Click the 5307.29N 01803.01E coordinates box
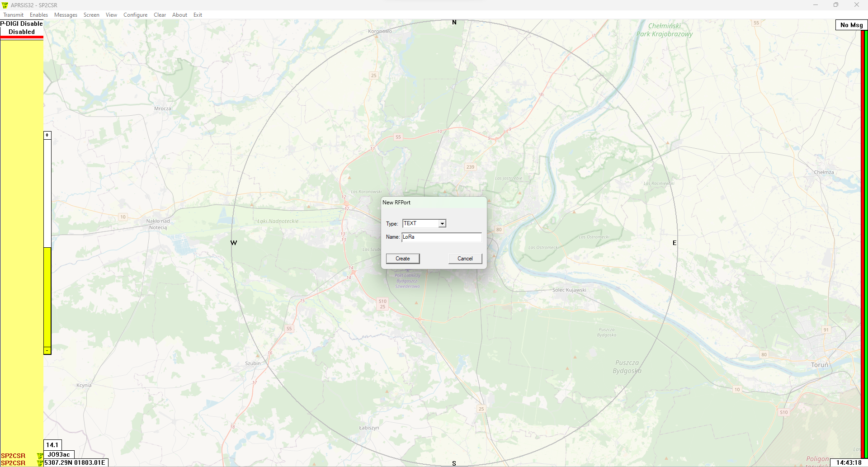868x467 pixels. tap(75, 463)
